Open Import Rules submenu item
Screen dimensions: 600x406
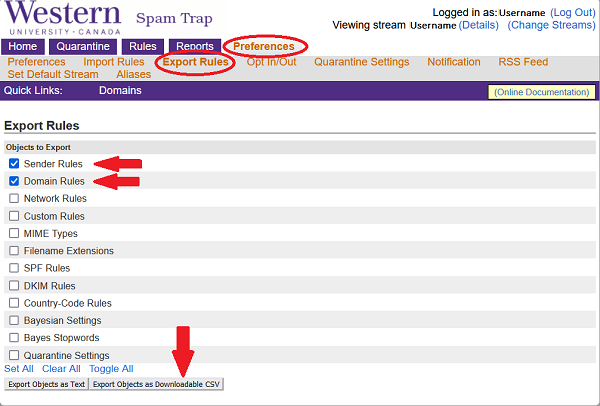[x=114, y=62]
